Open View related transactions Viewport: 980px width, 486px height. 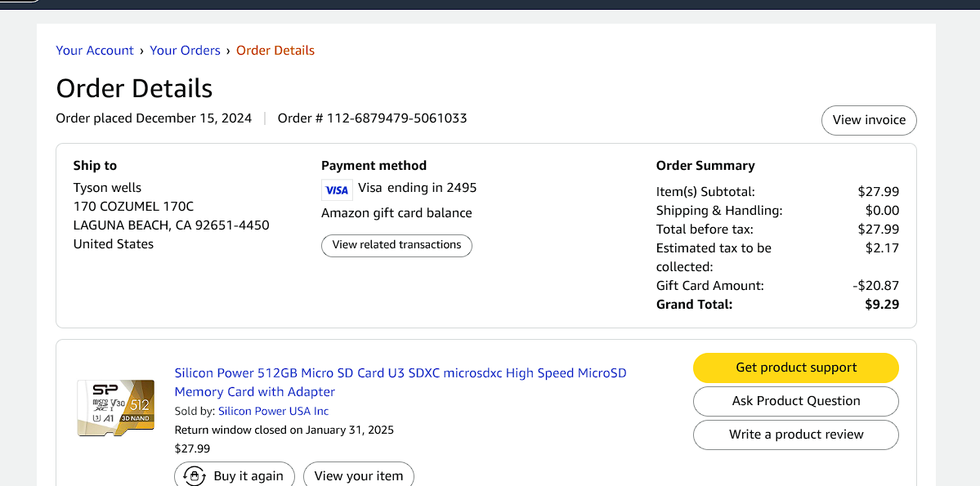coord(396,245)
